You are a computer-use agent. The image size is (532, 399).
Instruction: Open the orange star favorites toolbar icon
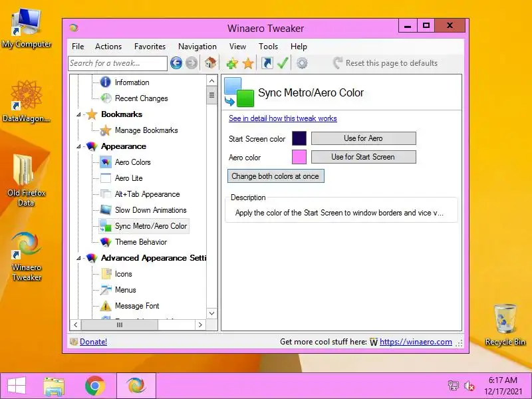(x=248, y=63)
